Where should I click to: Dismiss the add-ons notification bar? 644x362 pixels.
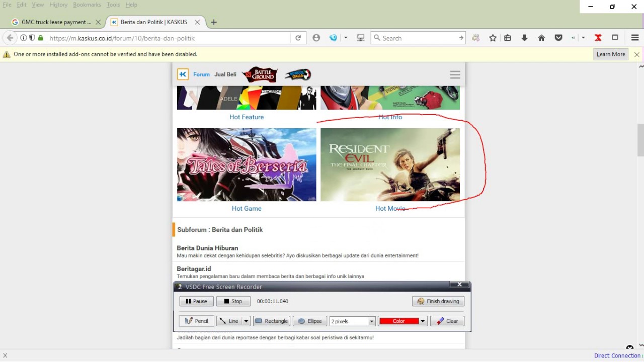(x=637, y=54)
